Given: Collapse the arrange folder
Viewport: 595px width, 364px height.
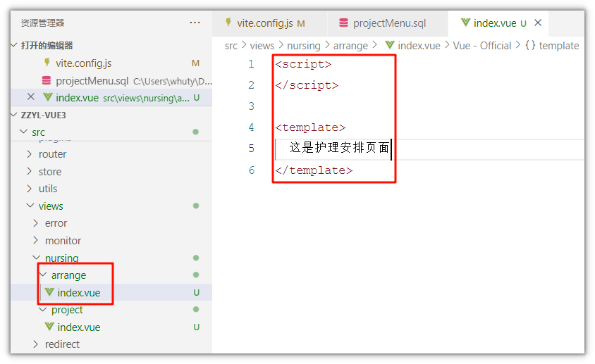Looking at the screenshot, I should tap(43, 275).
